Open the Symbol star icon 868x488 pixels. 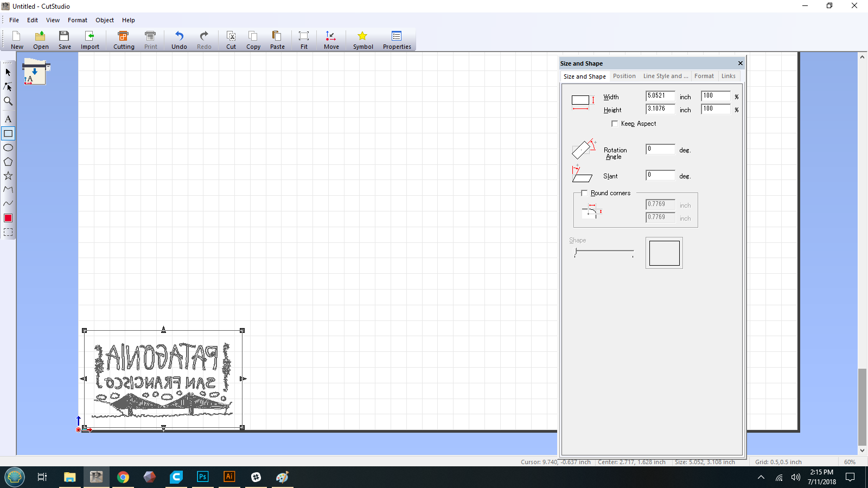pos(363,40)
